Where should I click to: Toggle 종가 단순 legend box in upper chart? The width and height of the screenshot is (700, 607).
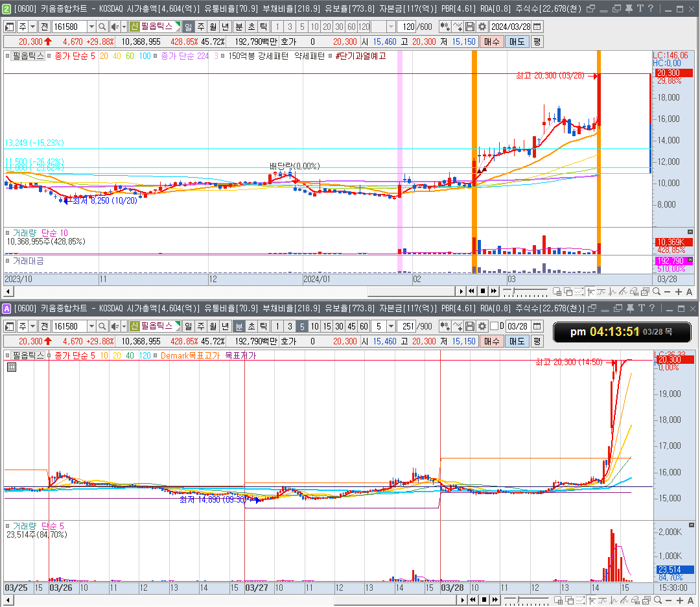click(49, 56)
